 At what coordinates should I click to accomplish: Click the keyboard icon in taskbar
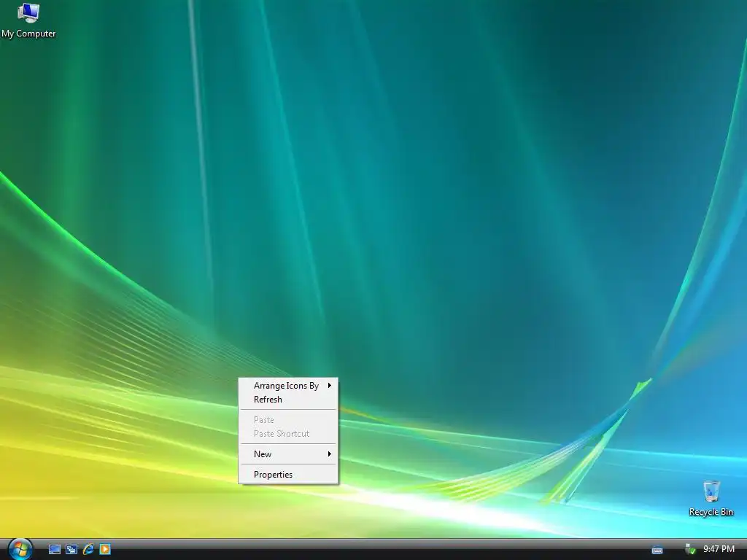pos(657,550)
